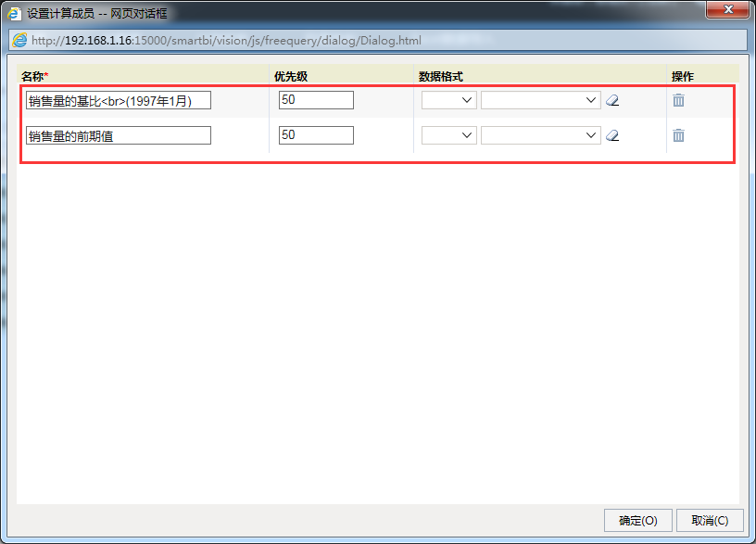Cancel with the 取消(C) button
Image resolution: width=756 pixels, height=544 pixels.
(710, 521)
